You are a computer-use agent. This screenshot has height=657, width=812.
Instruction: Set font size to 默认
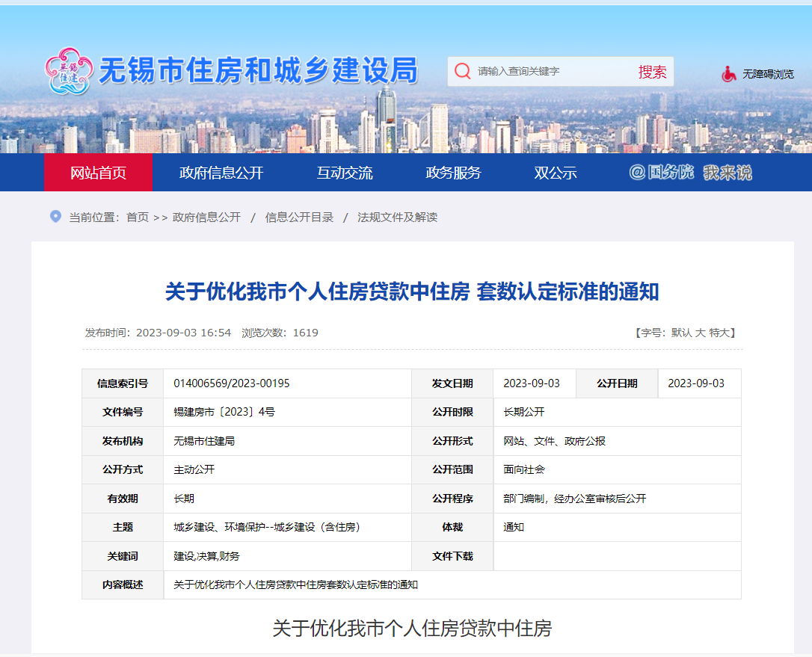[x=681, y=333]
